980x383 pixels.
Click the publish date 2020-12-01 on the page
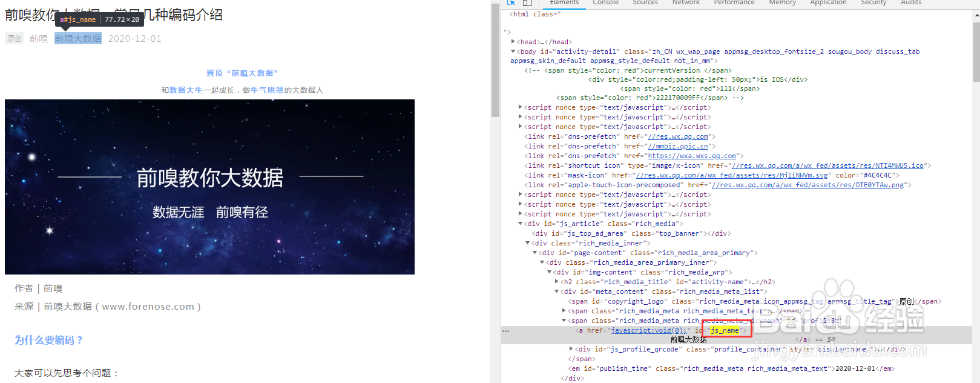click(x=134, y=39)
